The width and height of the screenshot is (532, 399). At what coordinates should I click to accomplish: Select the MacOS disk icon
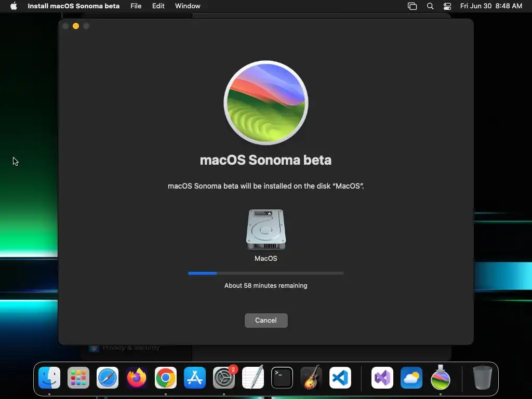[265, 229]
